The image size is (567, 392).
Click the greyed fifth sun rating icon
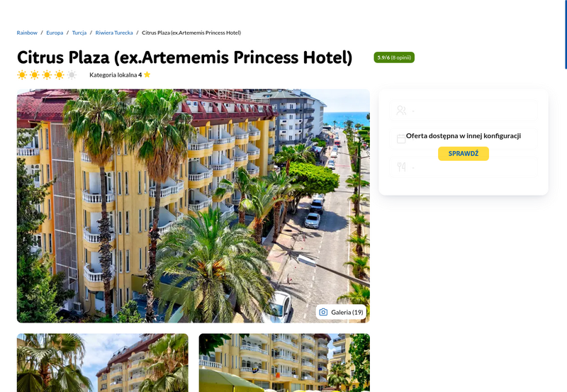coord(72,75)
